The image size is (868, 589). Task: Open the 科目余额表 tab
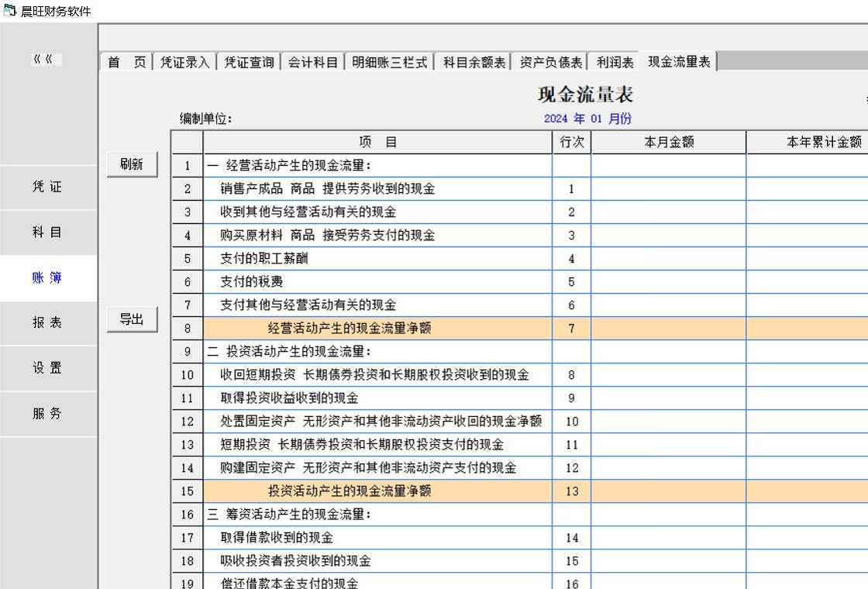474,62
